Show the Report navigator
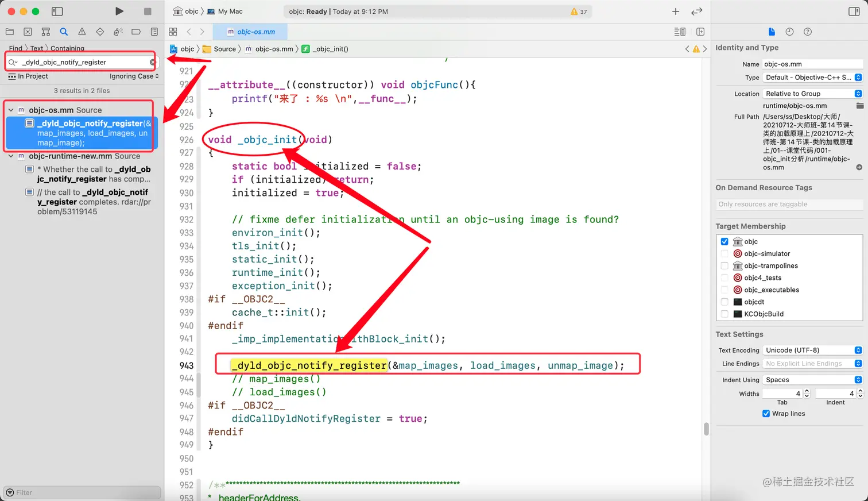 (154, 32)
